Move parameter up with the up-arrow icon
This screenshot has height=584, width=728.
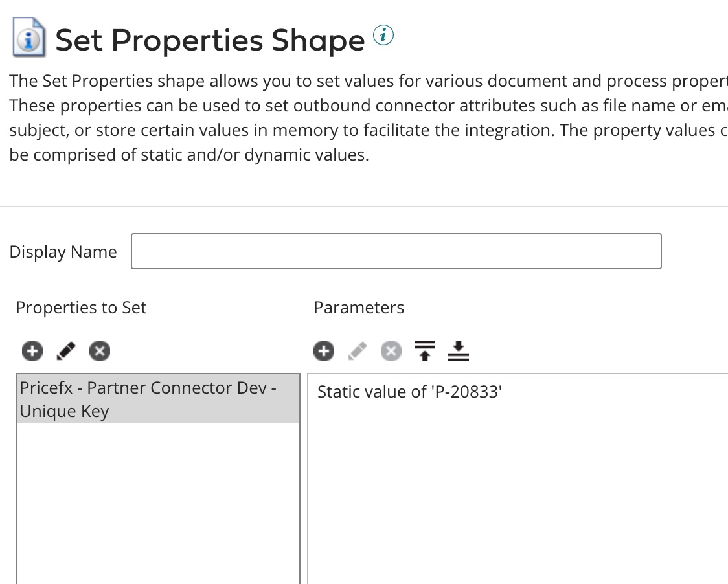click(x=424, y=351)
